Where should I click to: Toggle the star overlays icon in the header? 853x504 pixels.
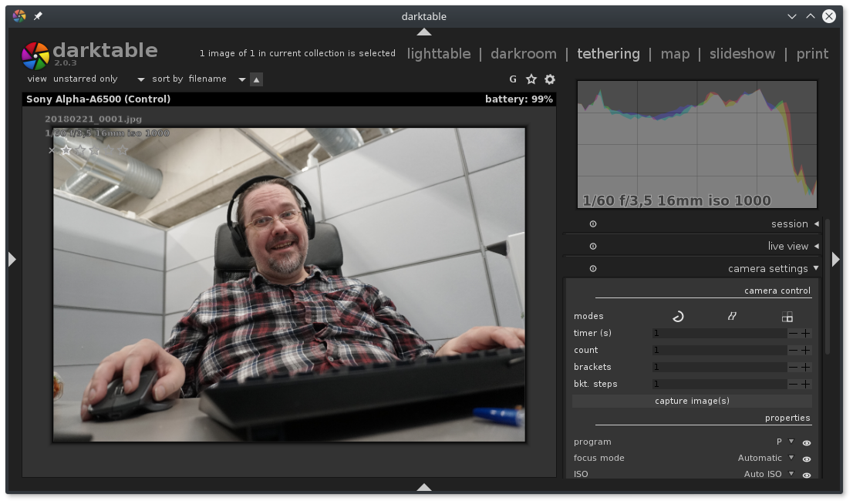point(531,79)
